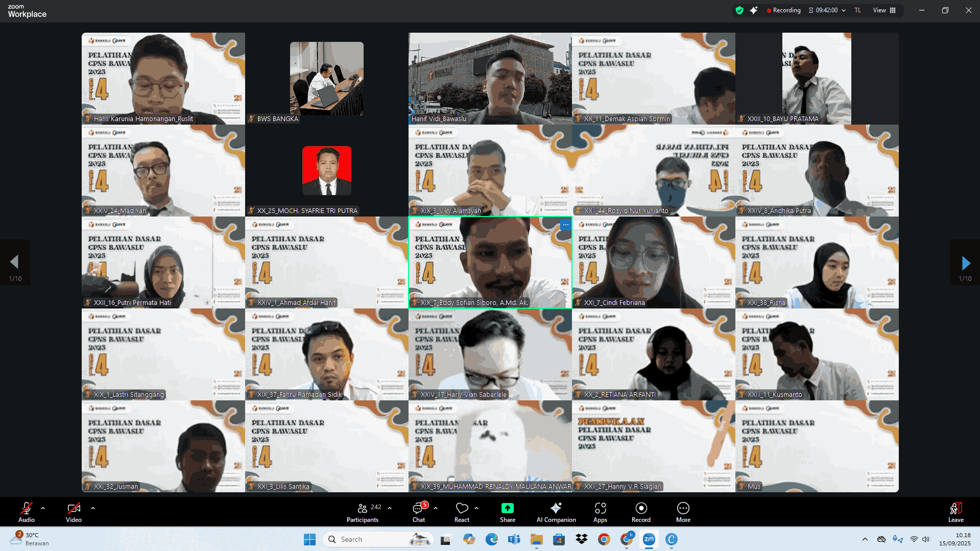Click the Recording indicator at top
980x551 pixels.
(x=783, y=10)
